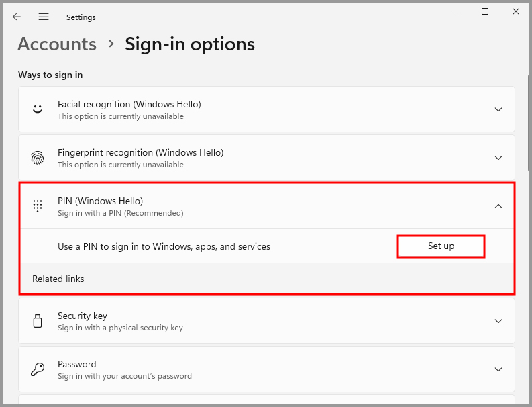
Task: Click the Settings window title
Action: point(81,17)
